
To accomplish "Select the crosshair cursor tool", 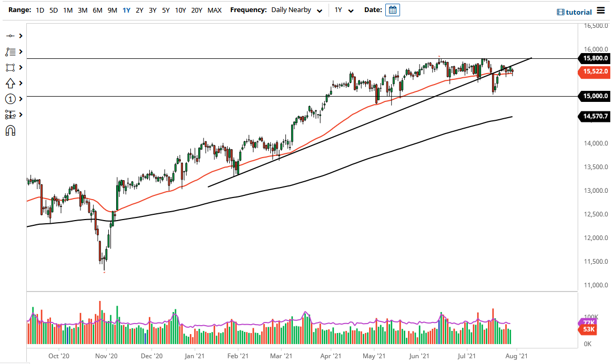I will (11, 36).
